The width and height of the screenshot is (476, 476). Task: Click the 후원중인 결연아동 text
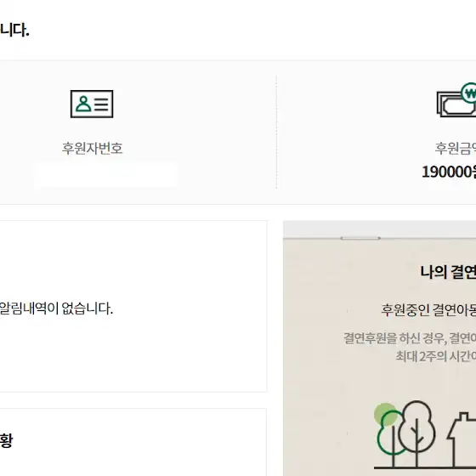pos(428,310)
